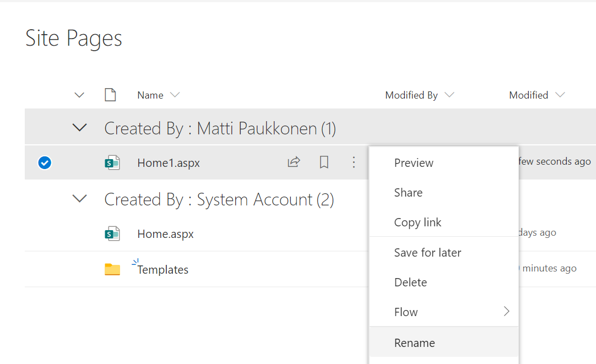596x364 pixels.
Task: Click the page icon next to Home.aspx
Action: tap(112, 233)
